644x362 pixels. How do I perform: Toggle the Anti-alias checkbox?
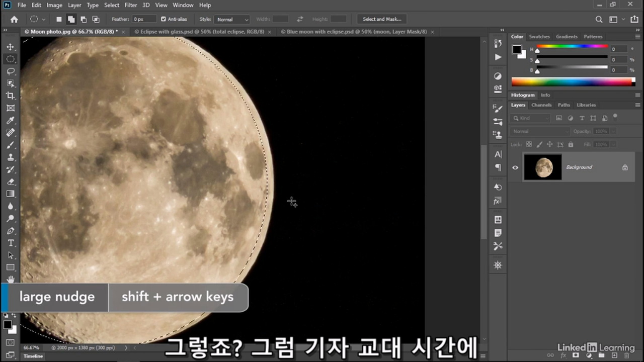click(x=163, y=19)
